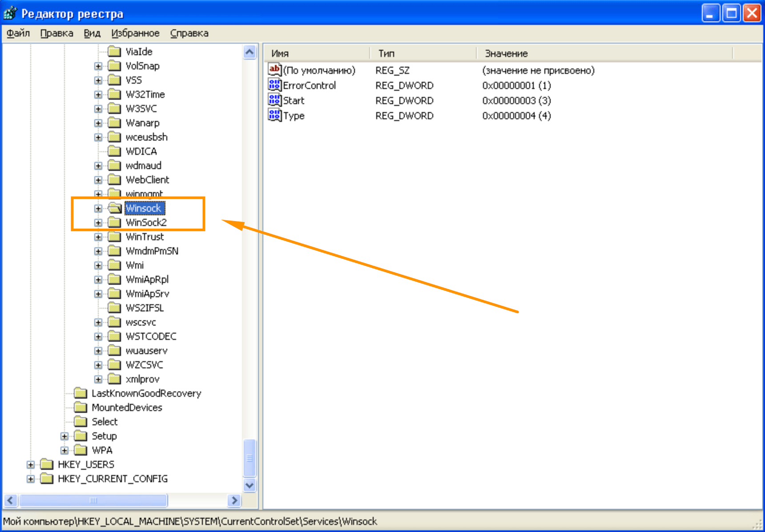
Task: Click the W32Time folder icon
Action: pyautogui.click(x=114, y=94)
